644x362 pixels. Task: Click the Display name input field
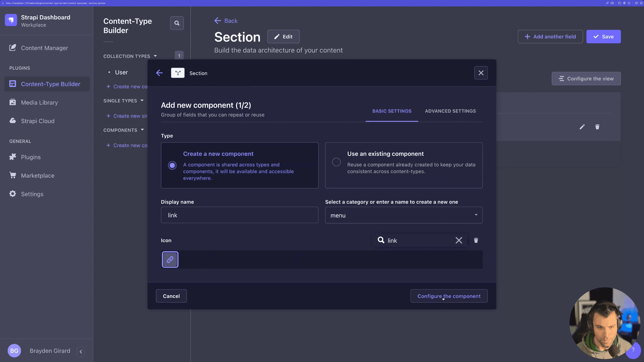pyautogui.click(x=240, y=215)
